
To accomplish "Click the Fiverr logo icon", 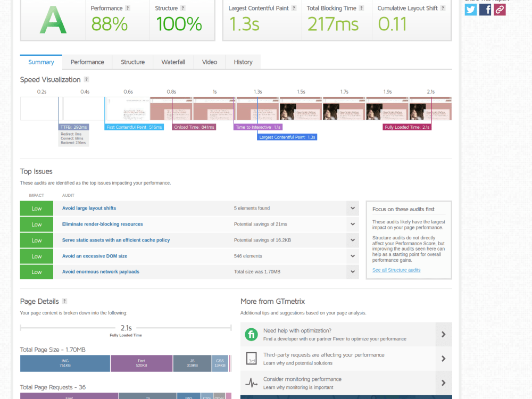I will pos(252,335).
